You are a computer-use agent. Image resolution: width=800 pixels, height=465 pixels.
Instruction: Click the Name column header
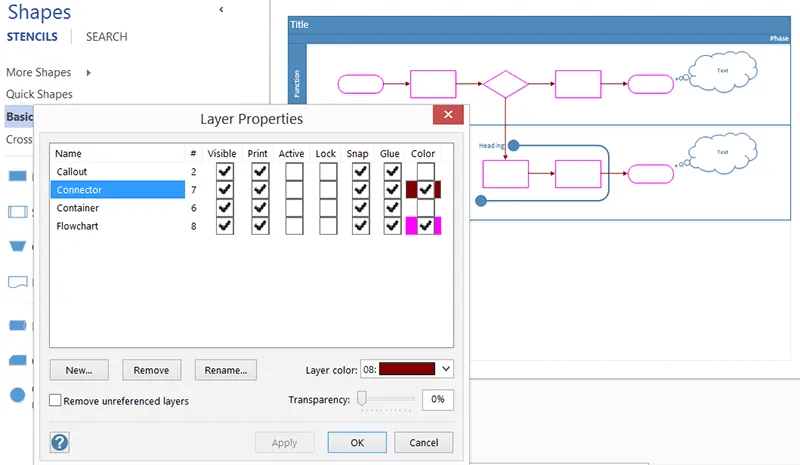pos(68,153)
